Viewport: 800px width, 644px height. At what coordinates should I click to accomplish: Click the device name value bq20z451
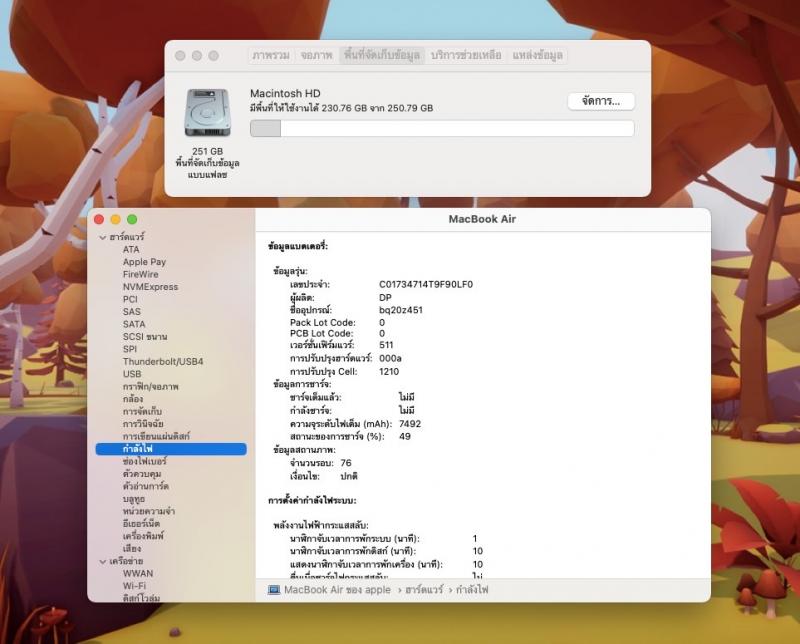[401, 310]
